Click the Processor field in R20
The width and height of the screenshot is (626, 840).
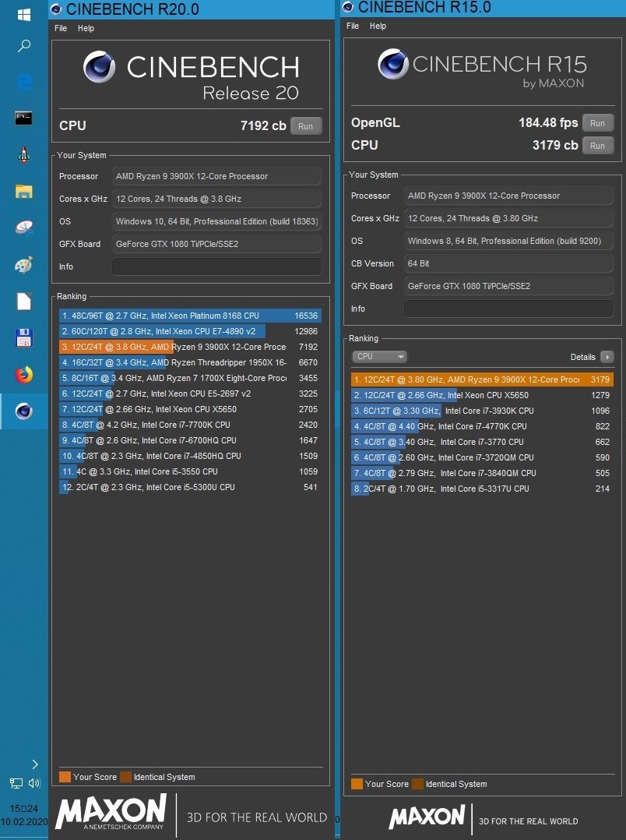pyautogui.click(x=216, y=176)
